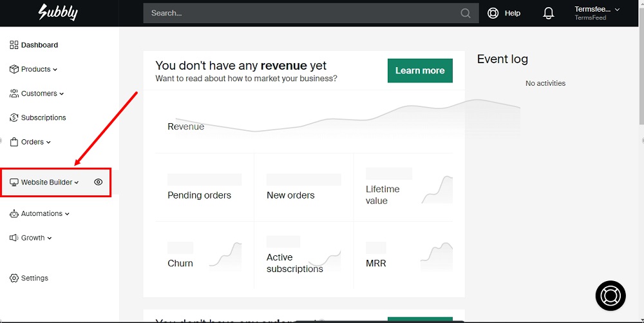Viewport: 644px width, 323px height.
Task: Toggle the Website Builder eye icon
Action: 99,182
